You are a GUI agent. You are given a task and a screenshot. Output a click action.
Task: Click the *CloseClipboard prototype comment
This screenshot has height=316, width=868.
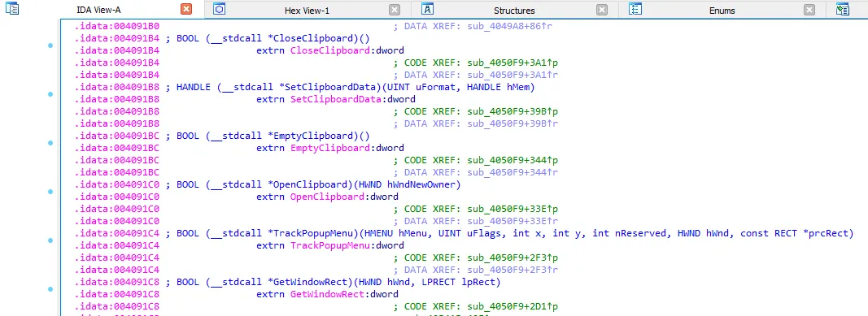pyautogui.click(x=267, y=38)
